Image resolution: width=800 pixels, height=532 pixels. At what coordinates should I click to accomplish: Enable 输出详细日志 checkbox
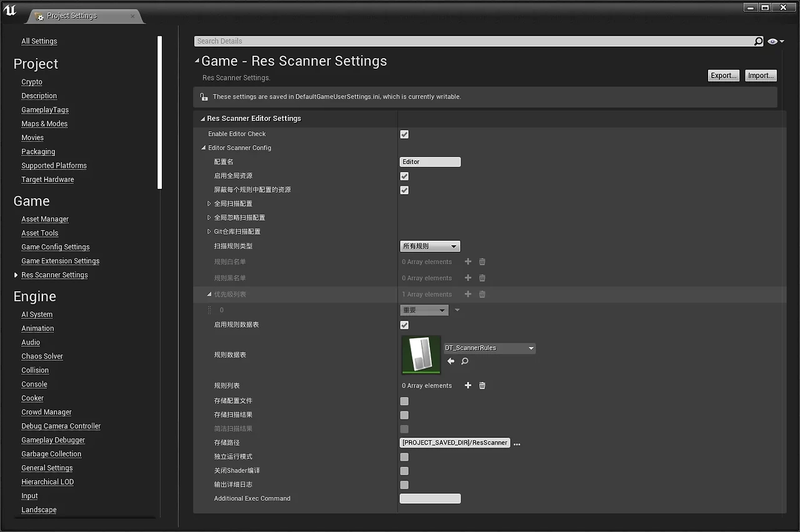pyautogui.click(x=404, y=485)
